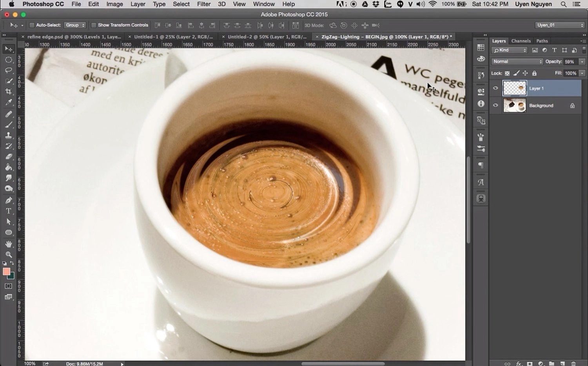Toggle lock image pixels brush icon
588x366 pixels.
point(516,73)
